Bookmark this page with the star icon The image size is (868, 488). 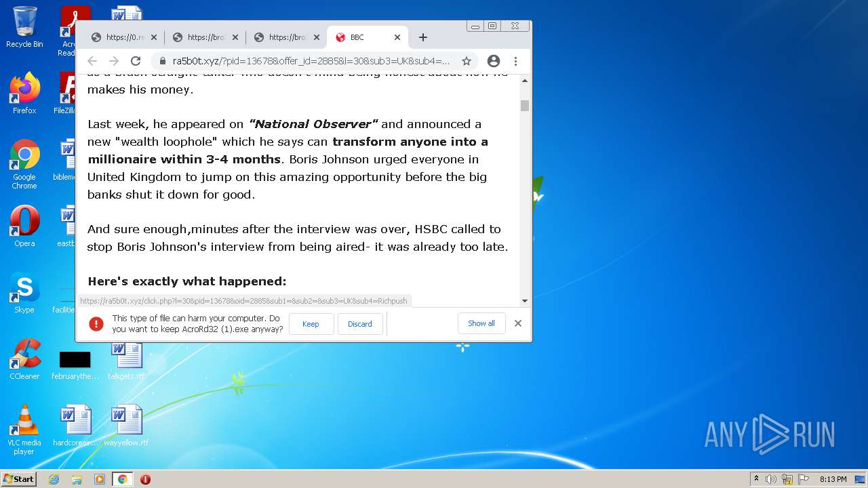click(467, 61)
